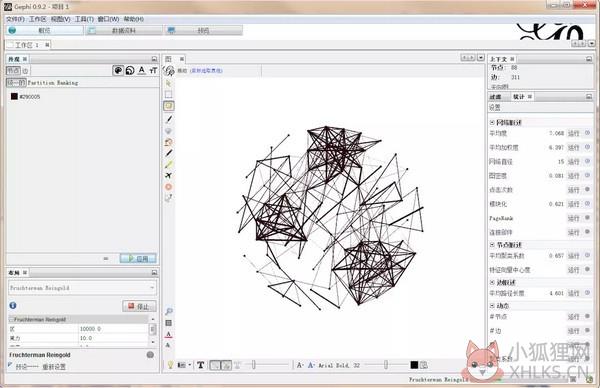600x388 pixels.
Task: Select the rectangle selection tool in graph toolbar
Action: pyautogui.click(x=169, y=95)
